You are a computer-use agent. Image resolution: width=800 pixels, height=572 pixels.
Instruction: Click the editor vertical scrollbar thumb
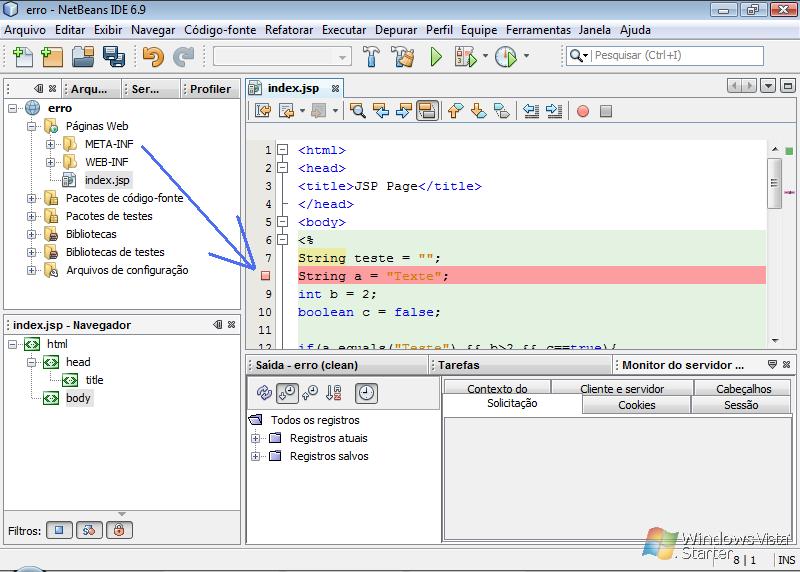pos(774,183)
